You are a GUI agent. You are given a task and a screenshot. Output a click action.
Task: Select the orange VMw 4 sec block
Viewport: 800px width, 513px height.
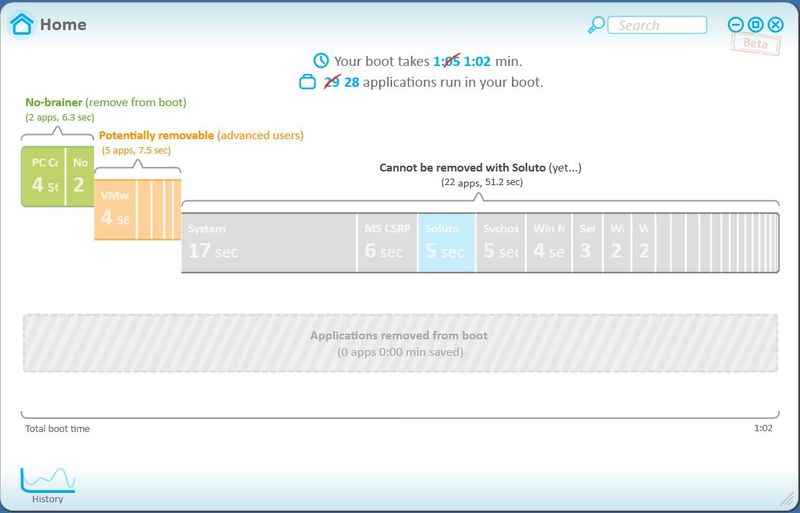click(115, 209)
